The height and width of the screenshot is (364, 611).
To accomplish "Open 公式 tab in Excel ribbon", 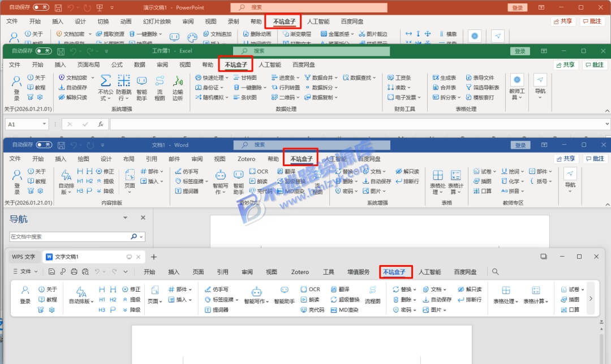I will [x=117, y=64].
